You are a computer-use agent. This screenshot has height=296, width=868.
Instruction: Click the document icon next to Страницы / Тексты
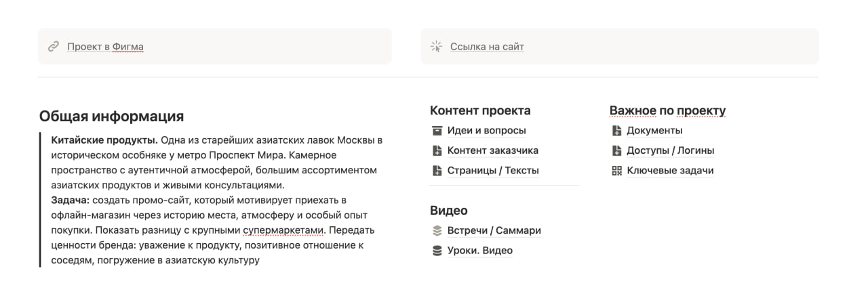[x=437, y=171]
